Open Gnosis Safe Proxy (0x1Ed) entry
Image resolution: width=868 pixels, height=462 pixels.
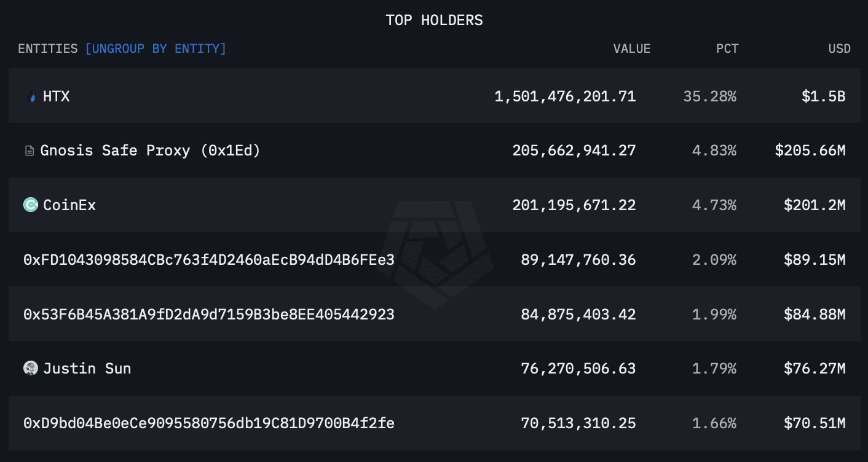pos(150,151)
